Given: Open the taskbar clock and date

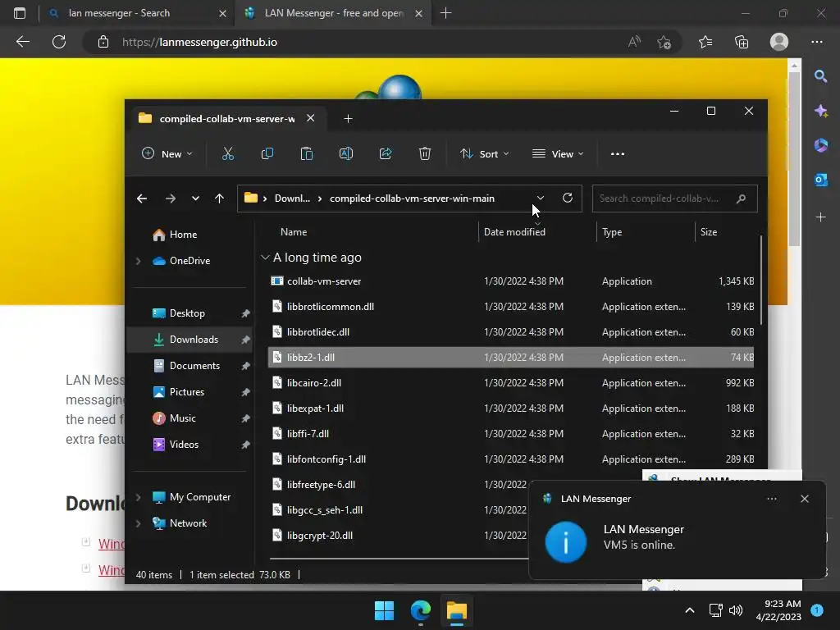Looking at the screenshot, I should 778,610.
